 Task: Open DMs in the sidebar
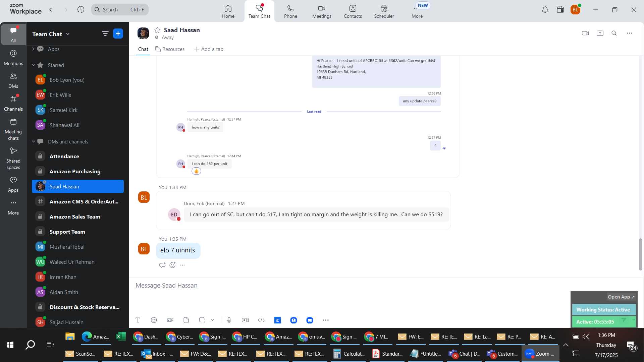pyautogui.click(x=13, y=80)
